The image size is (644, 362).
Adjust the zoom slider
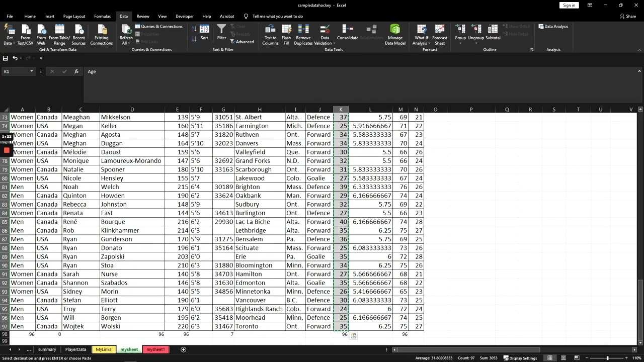tap(607, 358)
